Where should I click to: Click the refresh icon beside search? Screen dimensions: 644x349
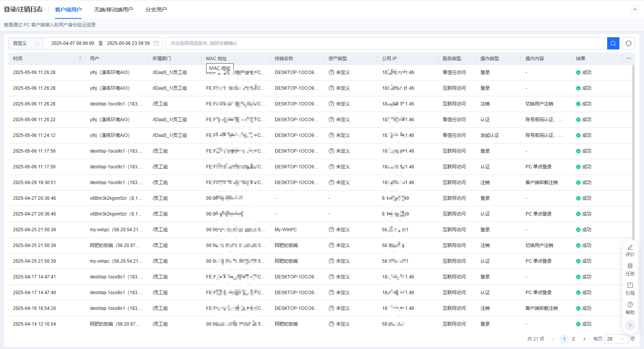(x=629, y=43)
